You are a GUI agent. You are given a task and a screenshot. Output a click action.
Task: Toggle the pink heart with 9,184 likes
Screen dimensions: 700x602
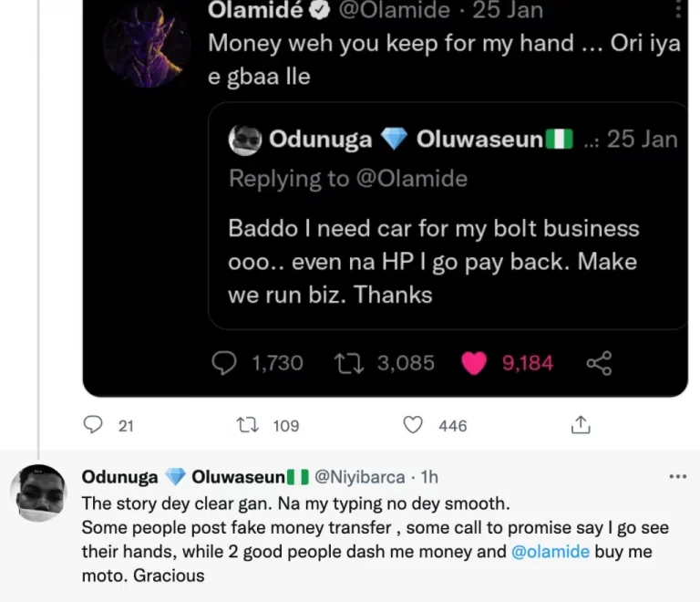point(474,363)
